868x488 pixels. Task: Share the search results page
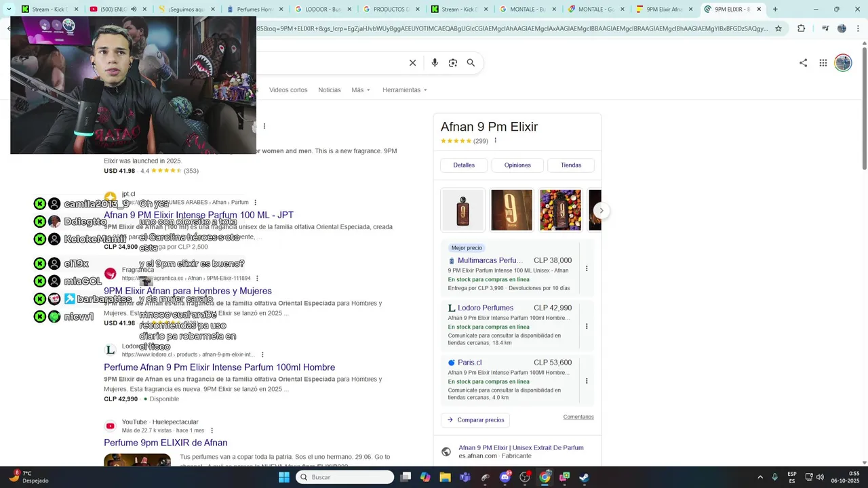pos(803,63)
